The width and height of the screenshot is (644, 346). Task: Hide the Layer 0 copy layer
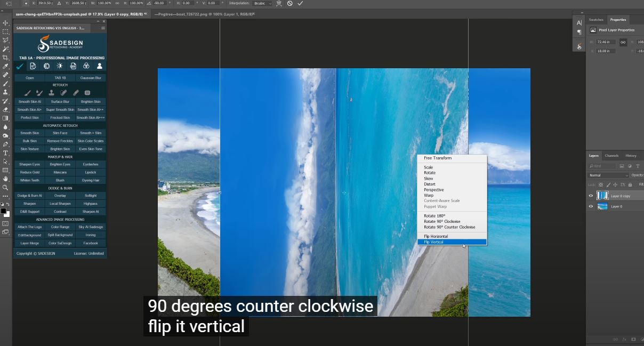[x=591, y=196]
